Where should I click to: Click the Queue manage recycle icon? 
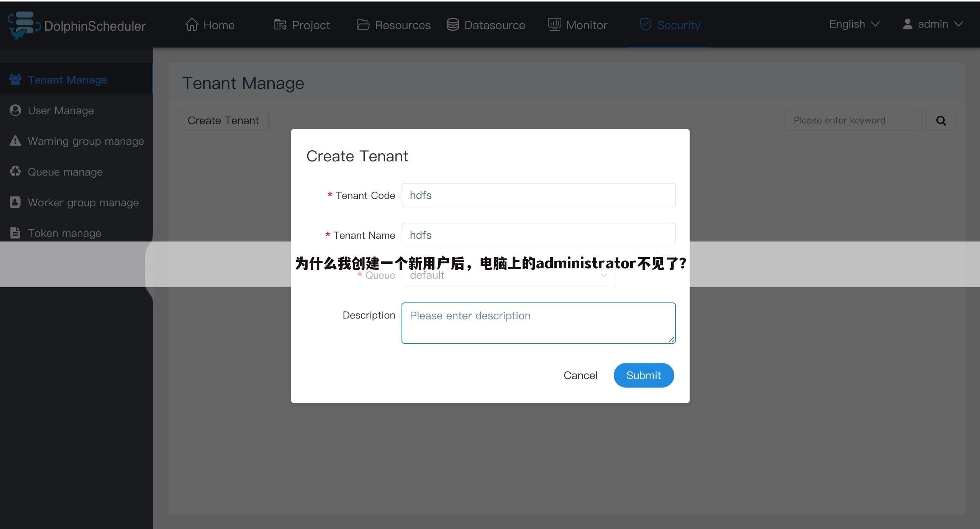(x=15, y=171)
